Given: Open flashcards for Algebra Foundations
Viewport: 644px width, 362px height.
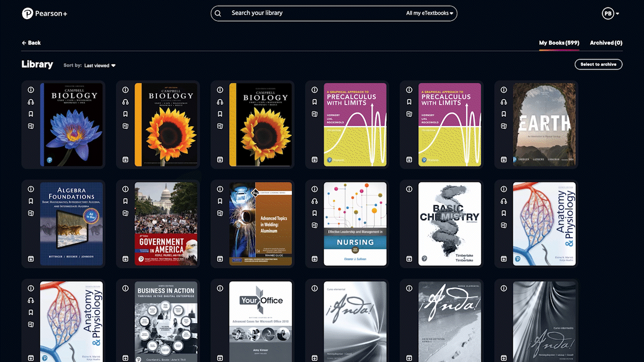Looking at the screenshot, I should pyautogui.click(x=31, y=213).
